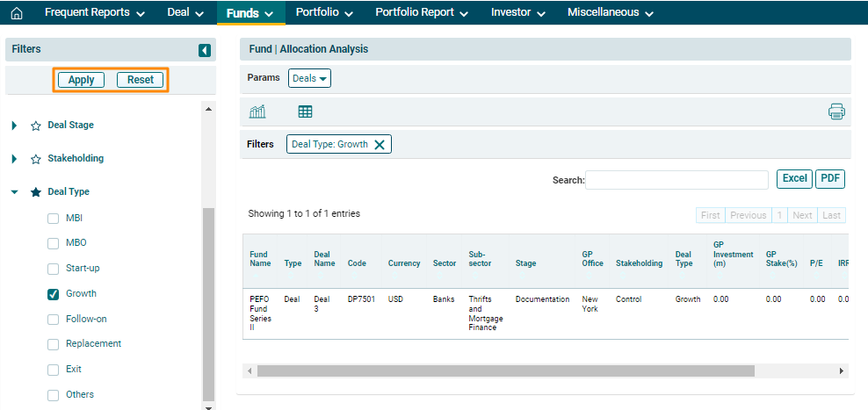Open the Investor menu
Screen dimensions: 868x410
(517, 13)
